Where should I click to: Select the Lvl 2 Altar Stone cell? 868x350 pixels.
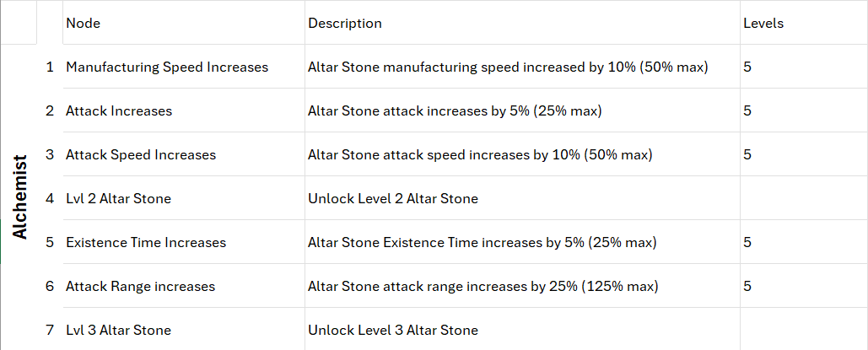coord(184,197)
